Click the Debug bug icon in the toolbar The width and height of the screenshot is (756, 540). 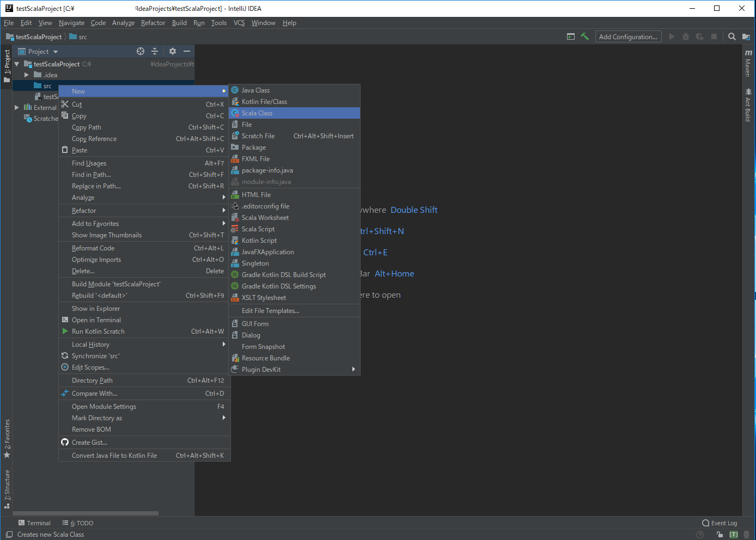point(686,36)
